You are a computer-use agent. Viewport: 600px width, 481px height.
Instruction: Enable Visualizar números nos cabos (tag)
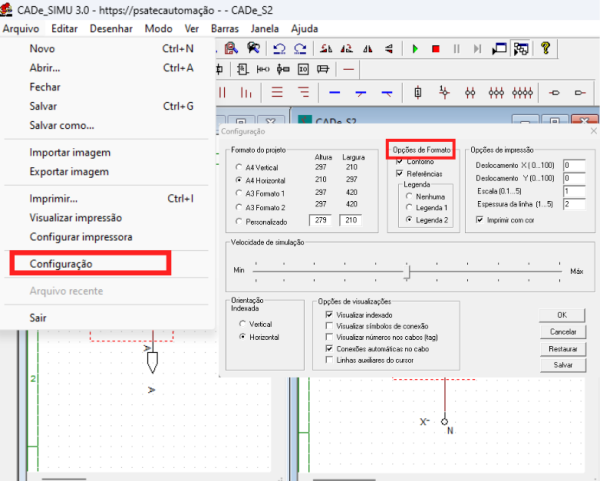point(329,337)
